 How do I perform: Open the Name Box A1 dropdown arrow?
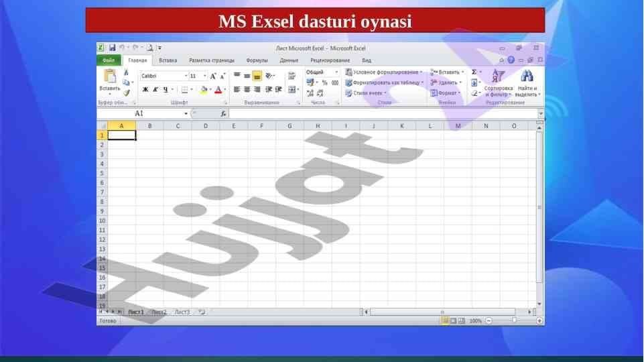click(x=186, y=113)
